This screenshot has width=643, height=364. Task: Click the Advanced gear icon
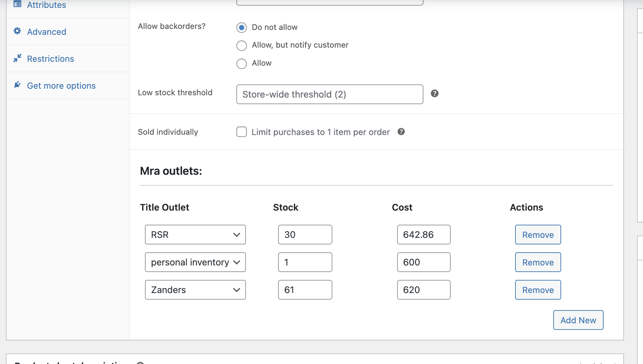point(17,31)
